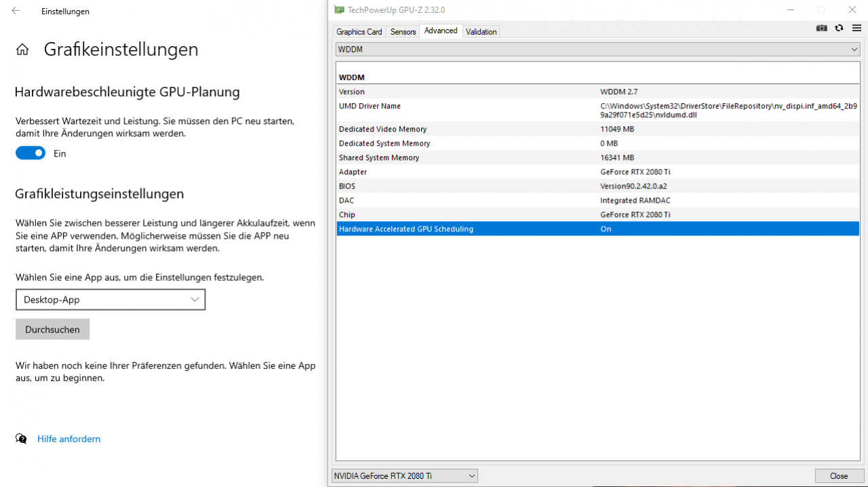Open the Validation tab

pos(481,32)
